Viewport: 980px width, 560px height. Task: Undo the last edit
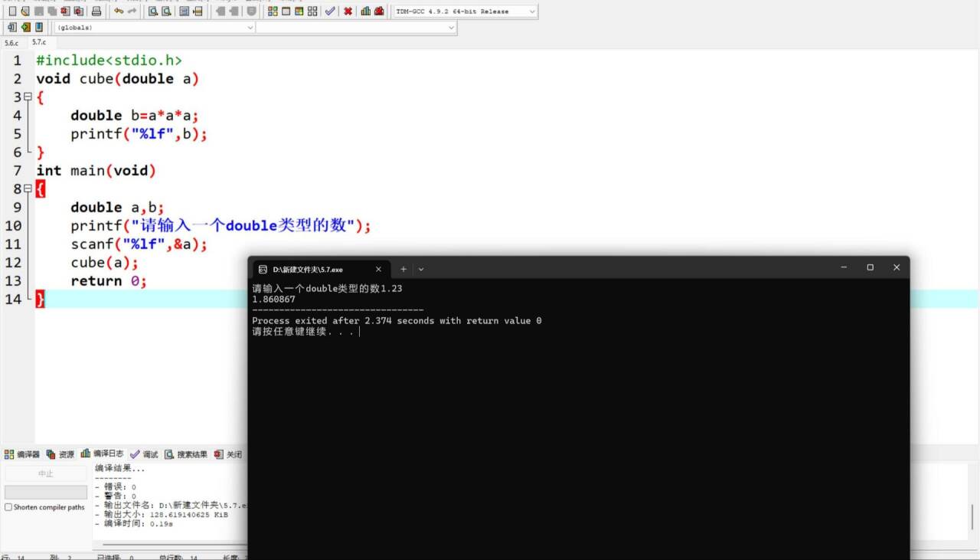119,11
